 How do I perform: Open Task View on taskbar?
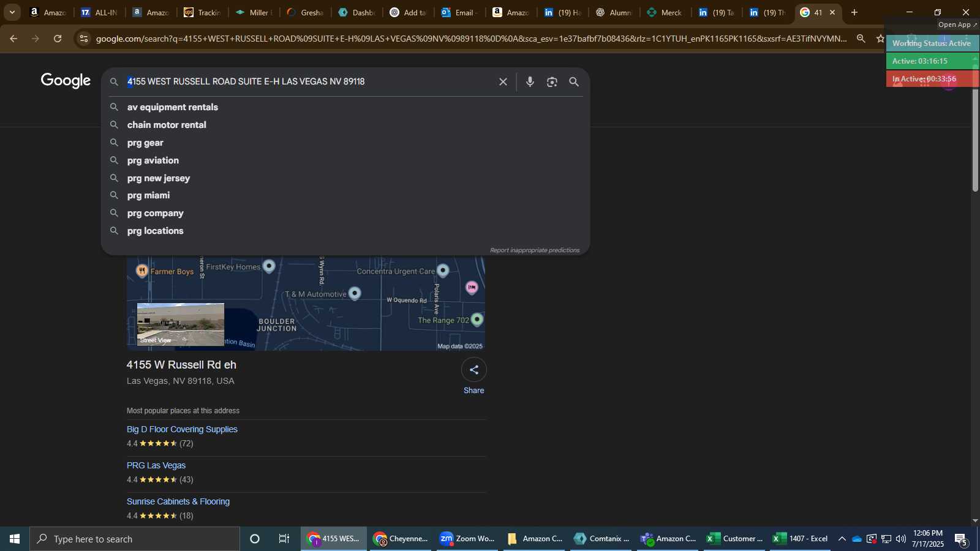[284, 539]
